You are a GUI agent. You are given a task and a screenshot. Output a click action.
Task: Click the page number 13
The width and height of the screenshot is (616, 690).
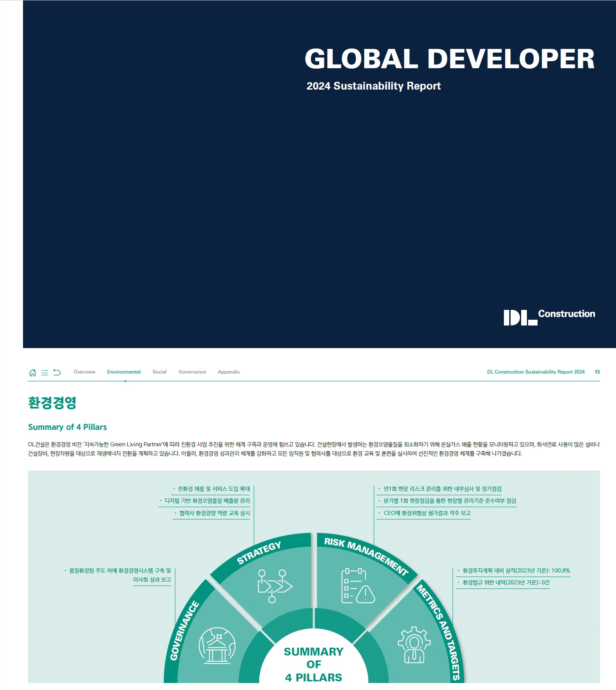tap(597, 372)
